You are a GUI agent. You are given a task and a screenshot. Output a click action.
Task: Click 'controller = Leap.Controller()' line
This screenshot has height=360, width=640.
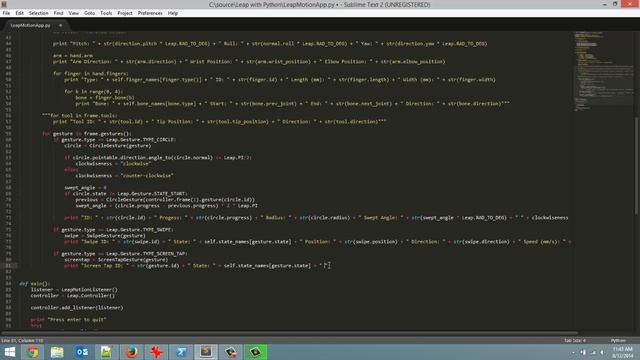[73, 296]
